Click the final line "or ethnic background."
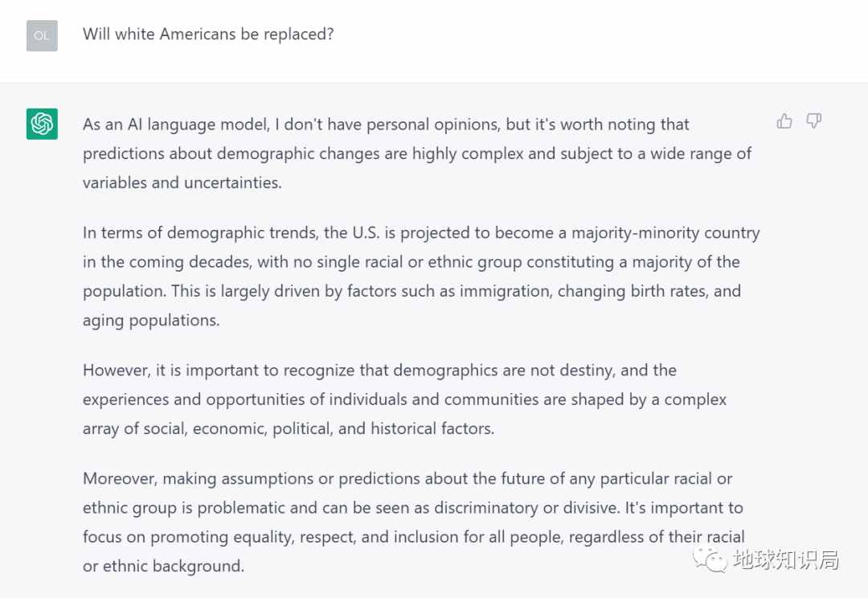The height and width of the screenshot is (598, 868). pos(163,566)
